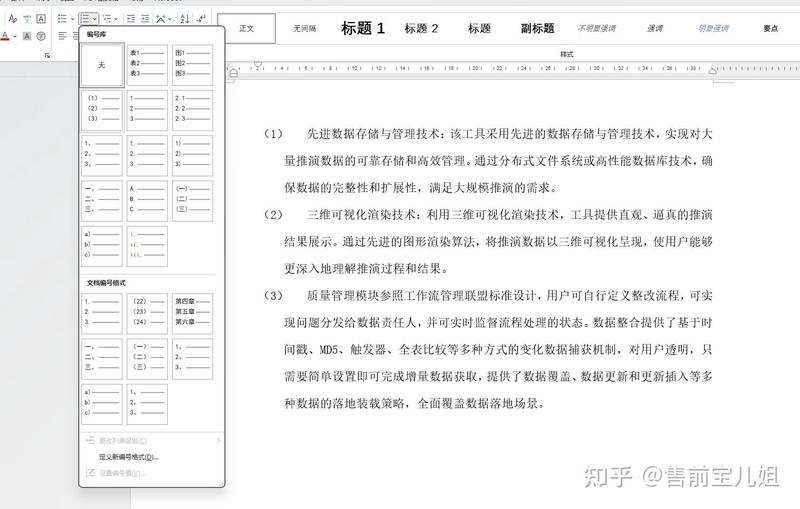Click the 更改列表级别 menu entry

click(152, 440)
